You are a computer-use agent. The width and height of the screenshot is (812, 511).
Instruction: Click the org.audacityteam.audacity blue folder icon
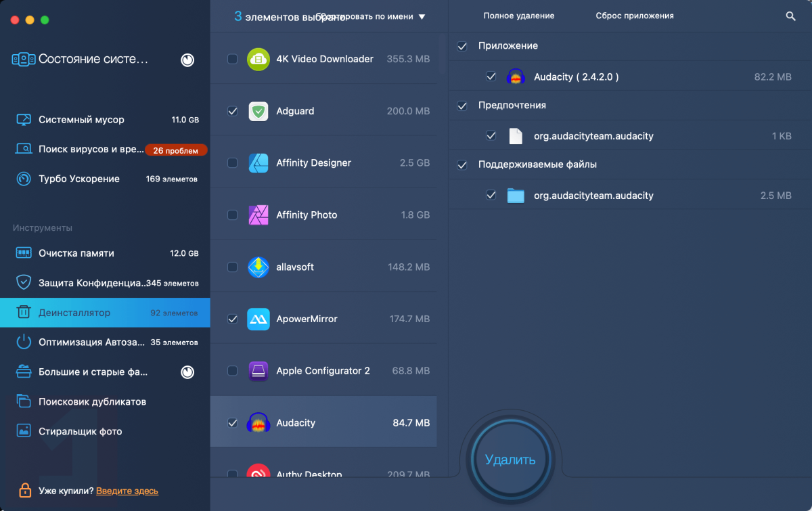coord(516,196)
